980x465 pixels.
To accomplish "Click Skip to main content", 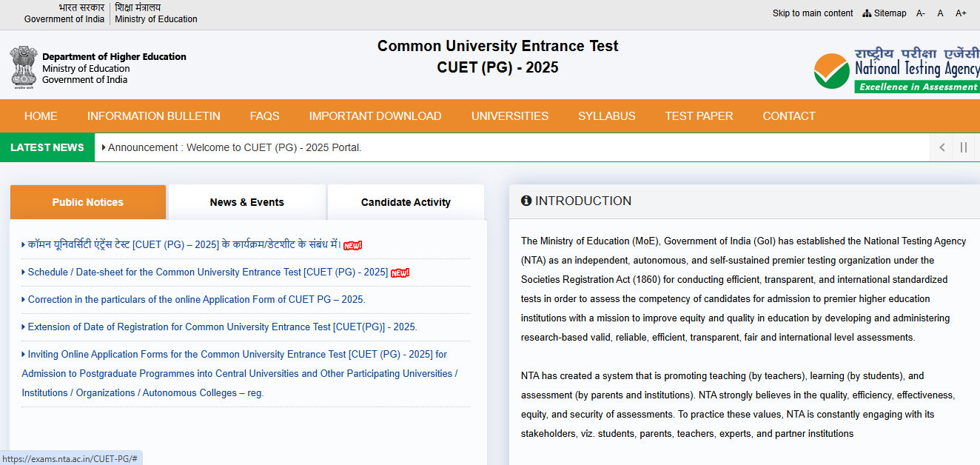I will point(812,13).
